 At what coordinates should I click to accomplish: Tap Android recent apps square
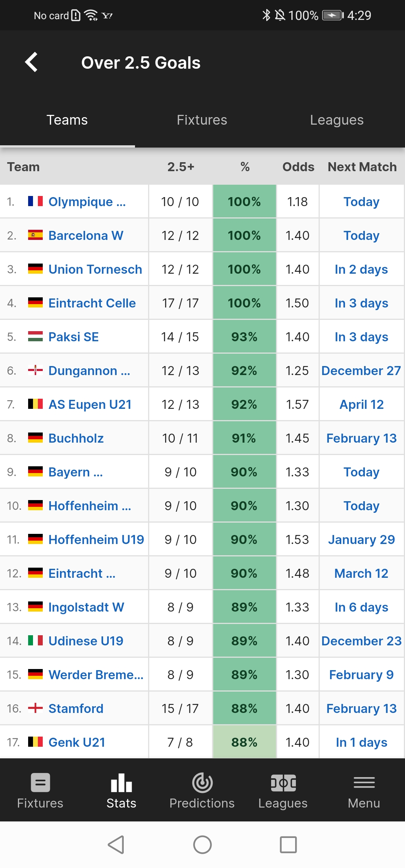coord(288,845)
